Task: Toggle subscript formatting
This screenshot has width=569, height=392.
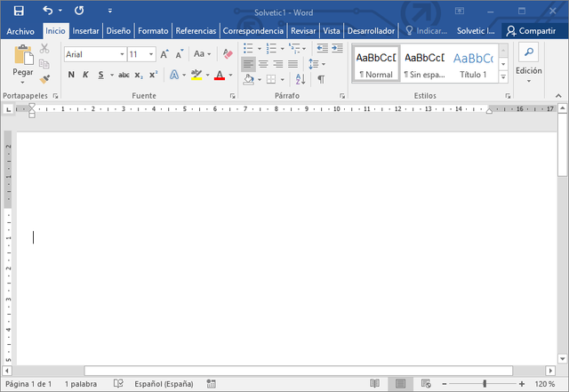Action: click(139, 76)
